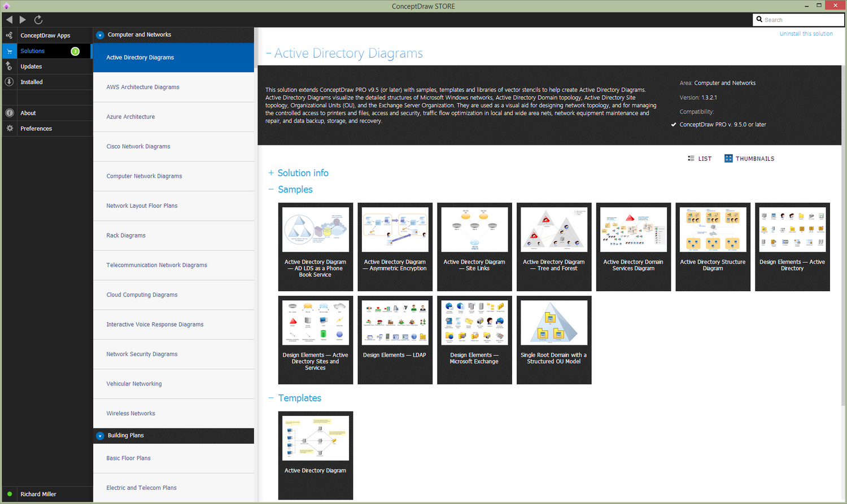Expand the Solution info section

point(271,173)
